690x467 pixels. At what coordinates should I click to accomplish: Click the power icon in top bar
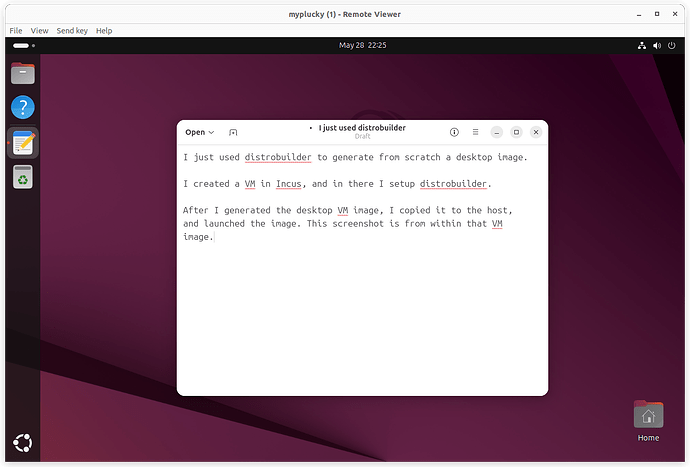tap(672, 45)
